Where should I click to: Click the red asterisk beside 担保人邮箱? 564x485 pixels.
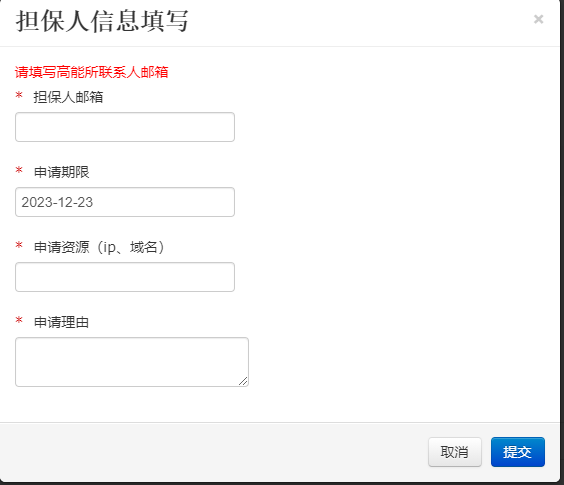tap(19, 95)
